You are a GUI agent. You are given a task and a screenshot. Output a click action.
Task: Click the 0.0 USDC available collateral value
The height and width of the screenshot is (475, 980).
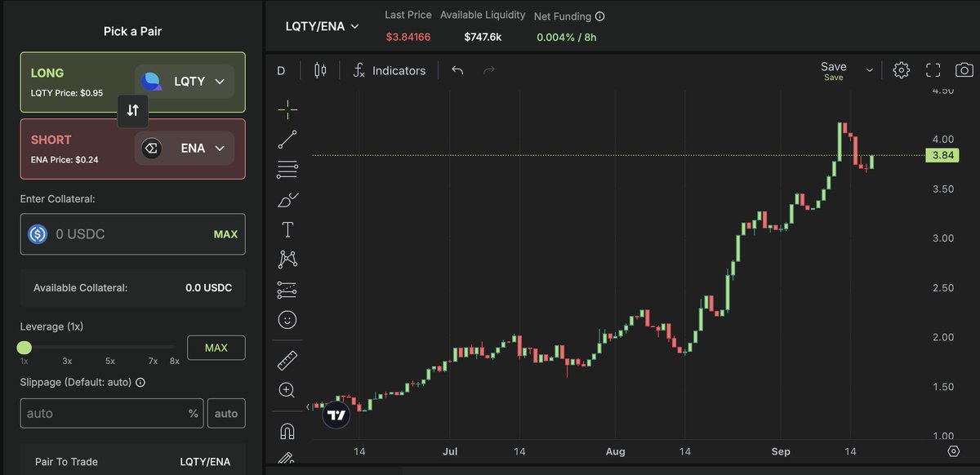208,288
